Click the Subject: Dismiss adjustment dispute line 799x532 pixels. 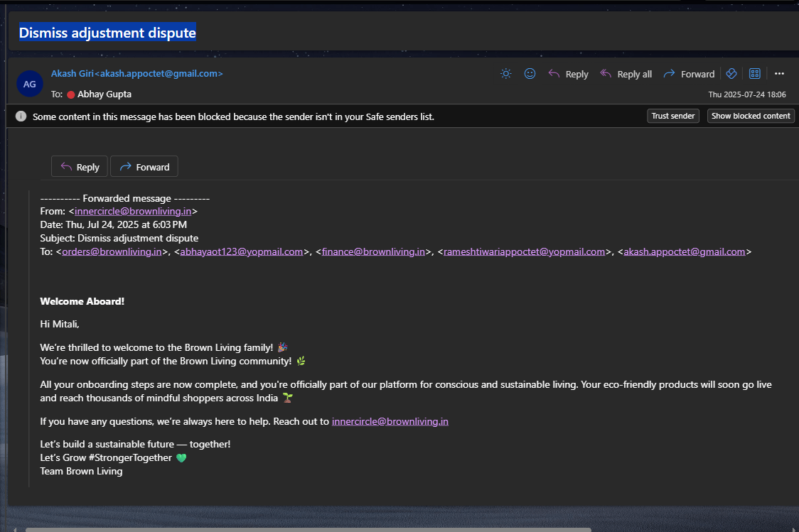[x=119, y=238]
